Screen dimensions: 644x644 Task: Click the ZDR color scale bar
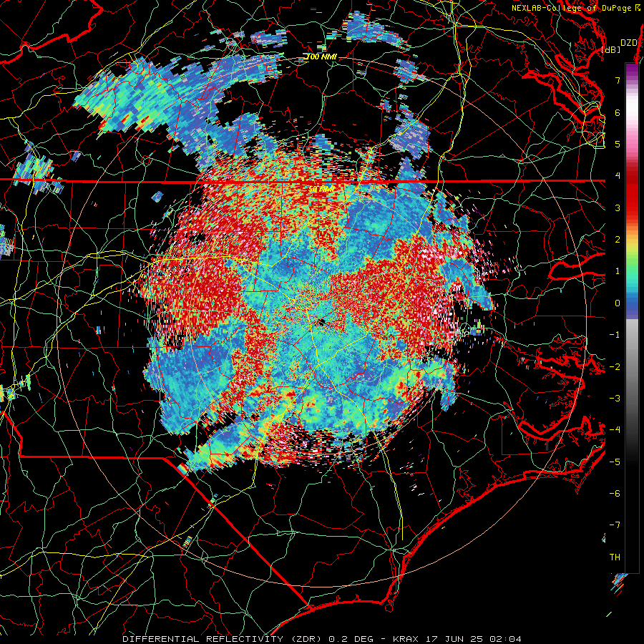(632, 318)
